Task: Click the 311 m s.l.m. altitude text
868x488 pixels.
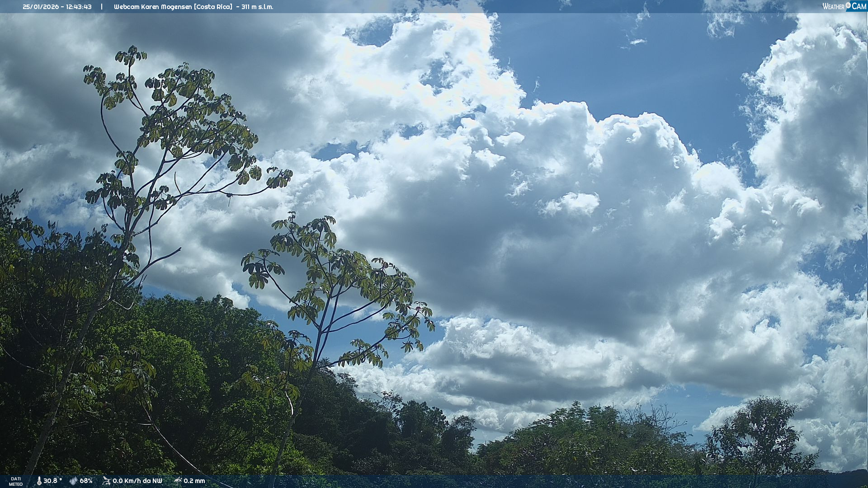Action: [x=257, y=7]
